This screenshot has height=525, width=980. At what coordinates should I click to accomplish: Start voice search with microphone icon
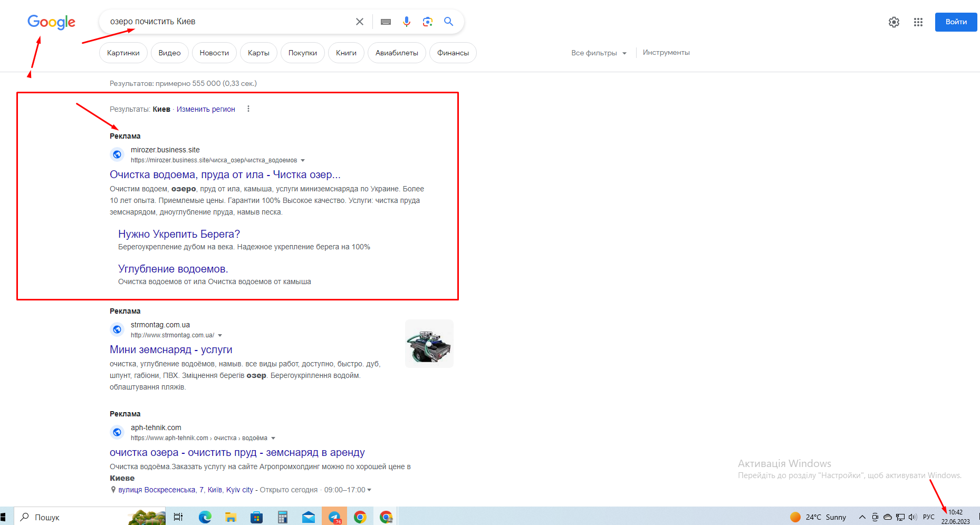(407, 22)
